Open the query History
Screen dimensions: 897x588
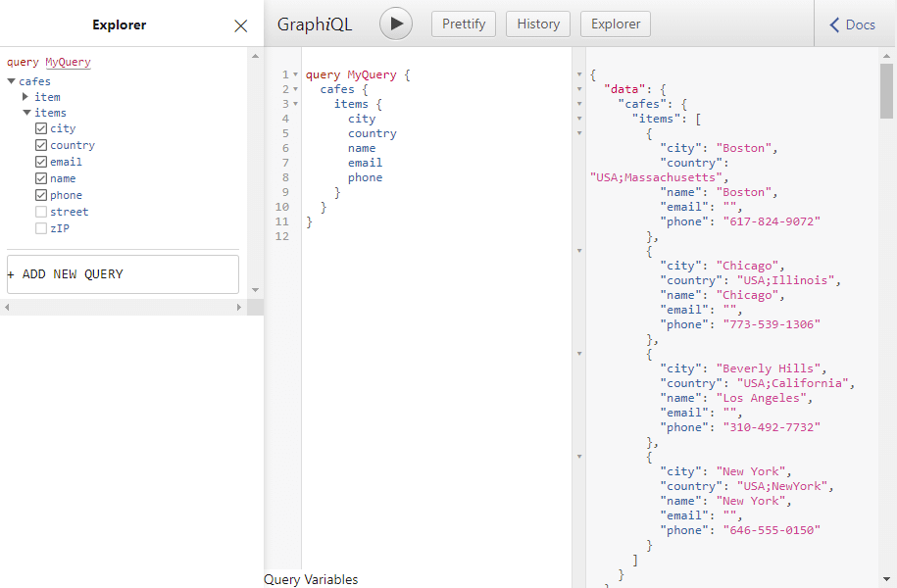pos(538,24)
